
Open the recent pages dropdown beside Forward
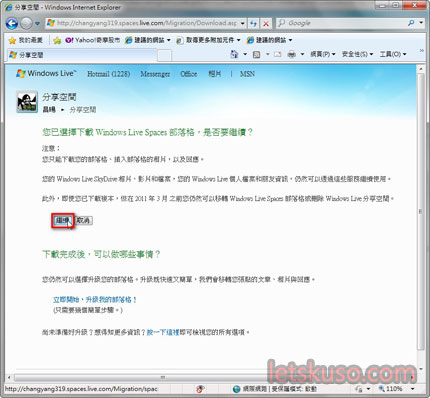click(x=37, y=23)
